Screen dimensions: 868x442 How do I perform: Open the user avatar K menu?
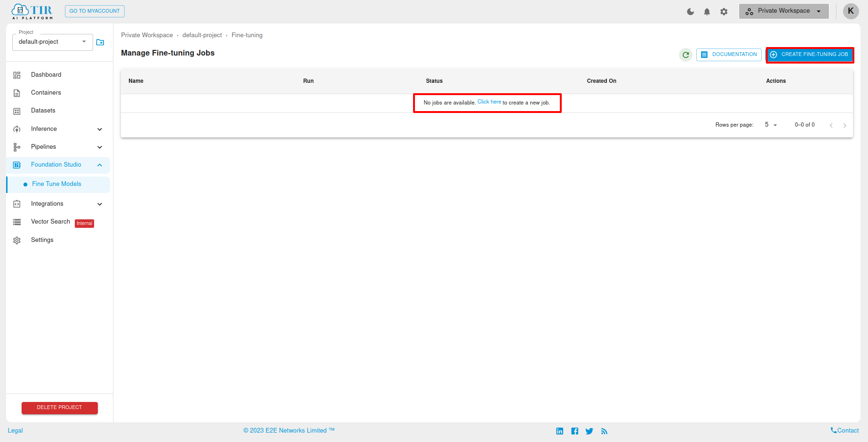(x=851, y=11)
